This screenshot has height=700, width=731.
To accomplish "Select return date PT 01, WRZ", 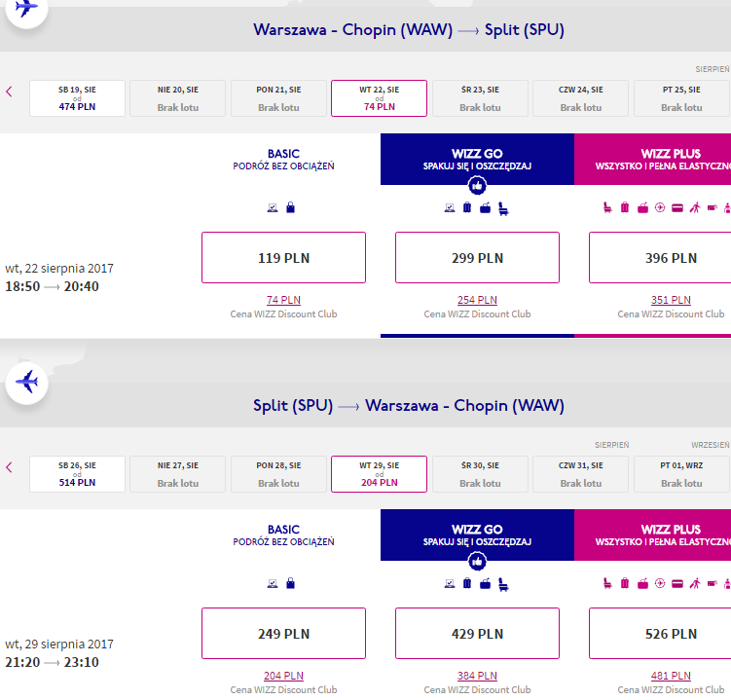I will pos(681,474).
